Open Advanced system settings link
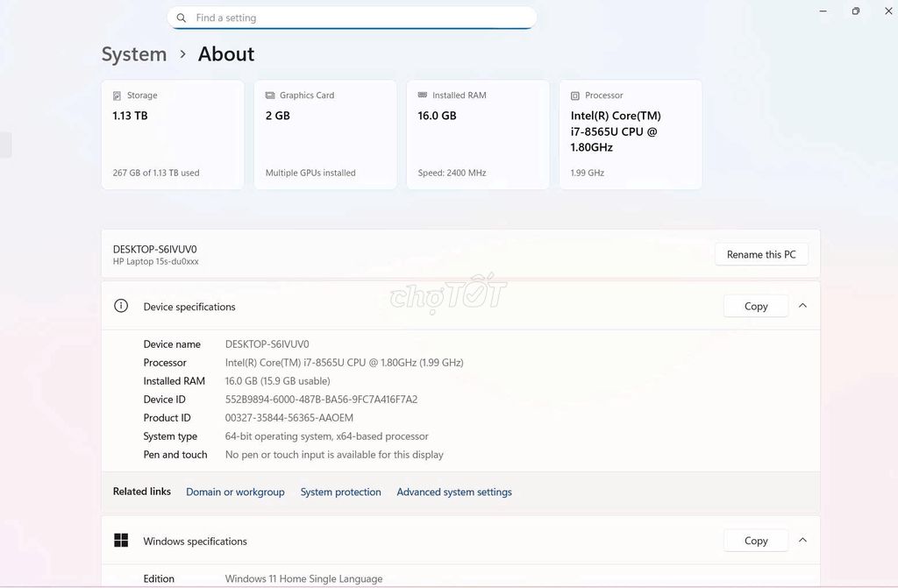Image resolution: width=898 pixels, height=588 pixels. pyautogui.click(x=454, y=492)
